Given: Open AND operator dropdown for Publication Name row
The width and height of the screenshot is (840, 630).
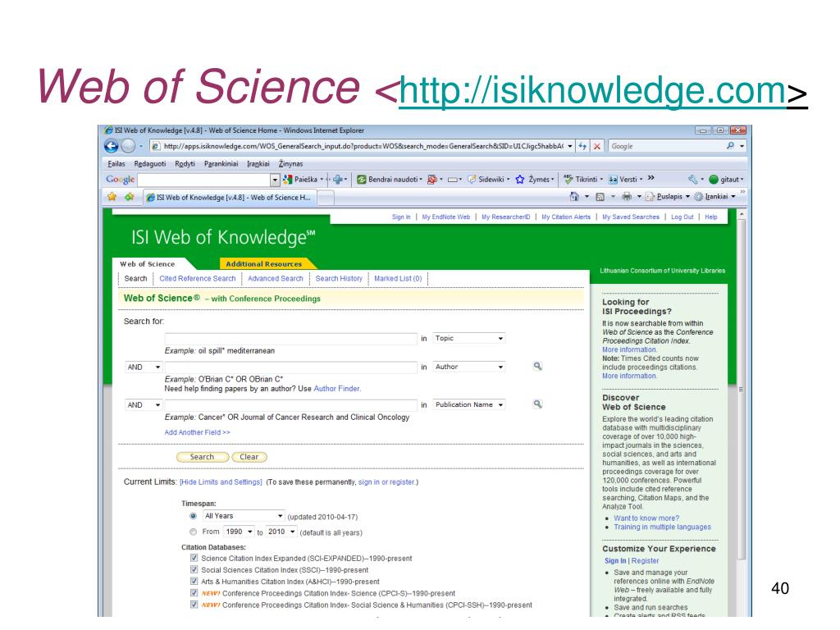Looking at the screenshot, I should 144,405.
